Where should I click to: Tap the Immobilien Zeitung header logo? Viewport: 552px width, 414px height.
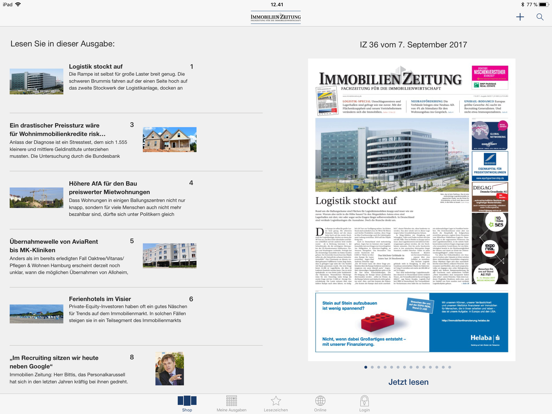(x=276, y=17)
